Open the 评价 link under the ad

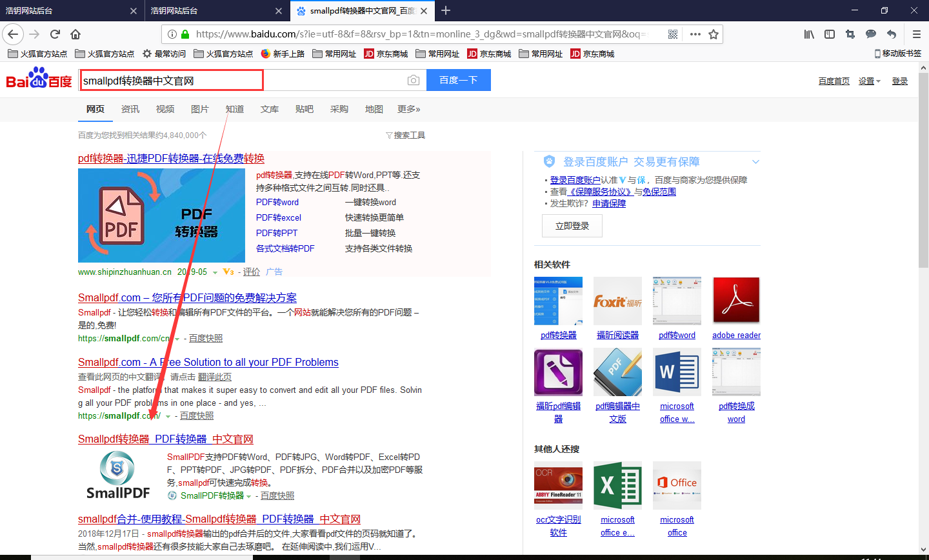pyautogui.click(x=252, y=272)
